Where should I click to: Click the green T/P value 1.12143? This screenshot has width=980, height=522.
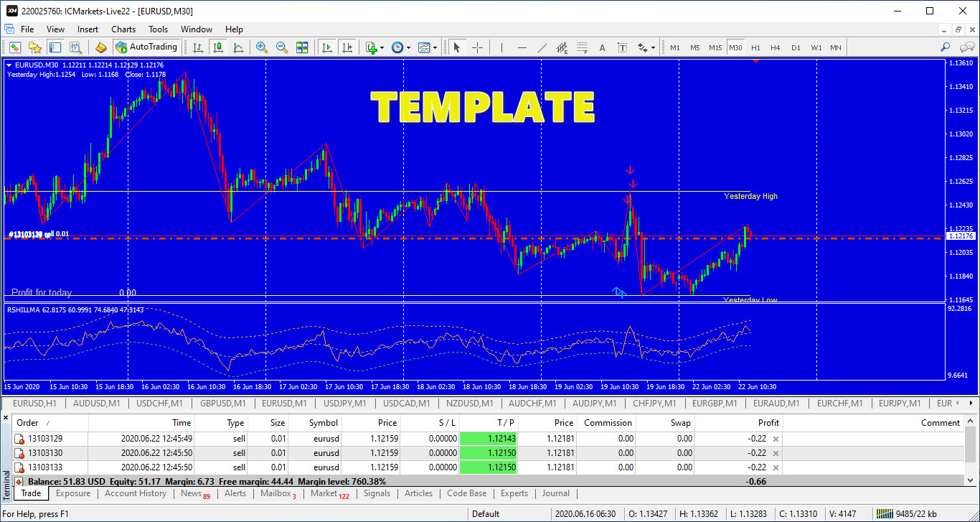click(x=488, y=439)
